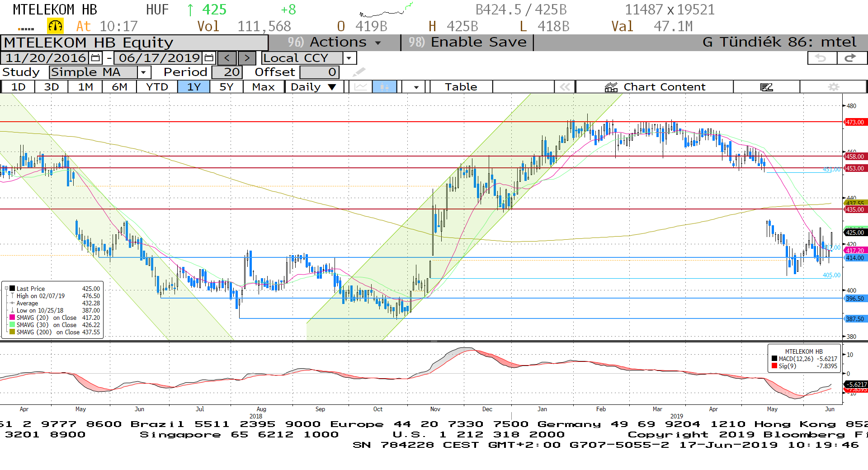Click the 458.00 red price level label
Screen dimensions: 868x470
pos(855,157)
